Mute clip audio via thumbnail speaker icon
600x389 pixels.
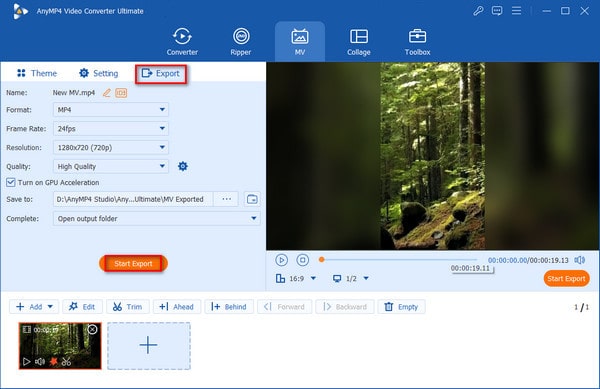pos(40,361)
